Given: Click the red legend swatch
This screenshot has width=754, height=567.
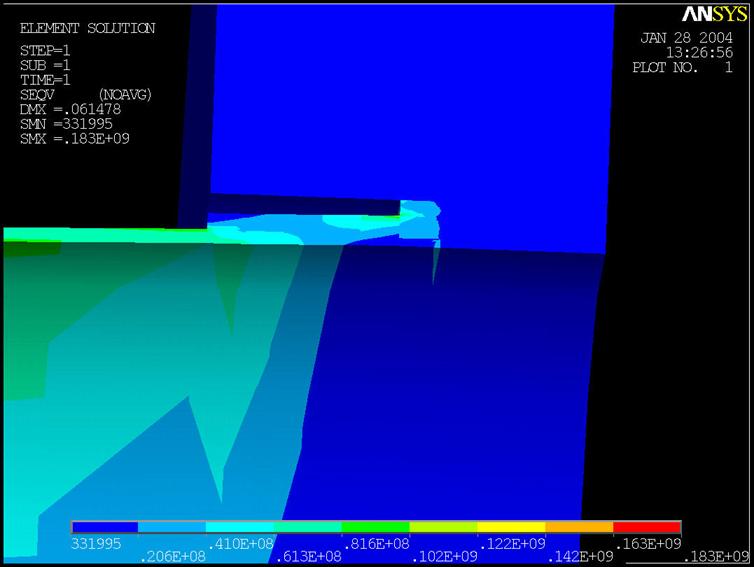Looking at the screenshot, I should pyautogui.click(x=647, y=527).
